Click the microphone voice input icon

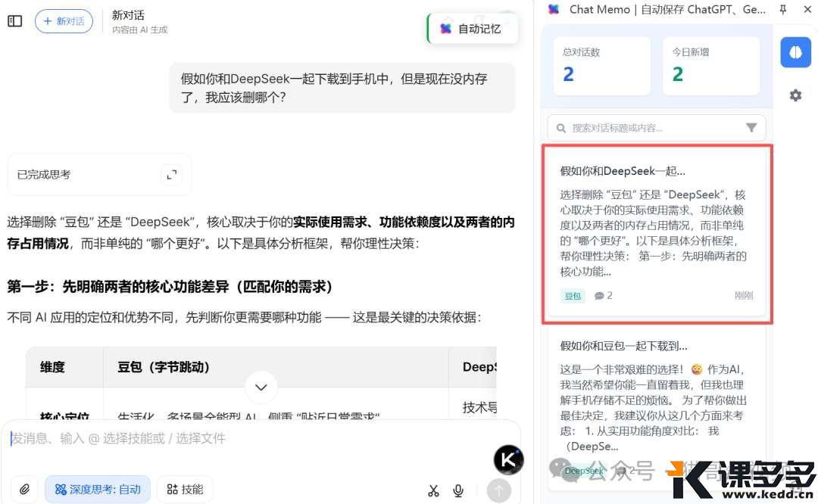458,490
